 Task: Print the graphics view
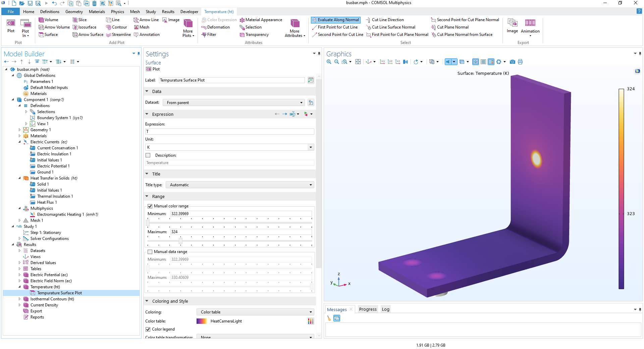point(520,62)
